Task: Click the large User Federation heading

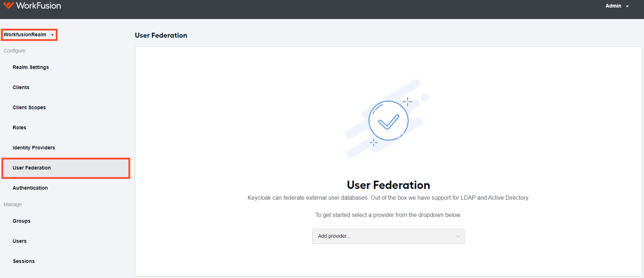Action: (389, 185)
